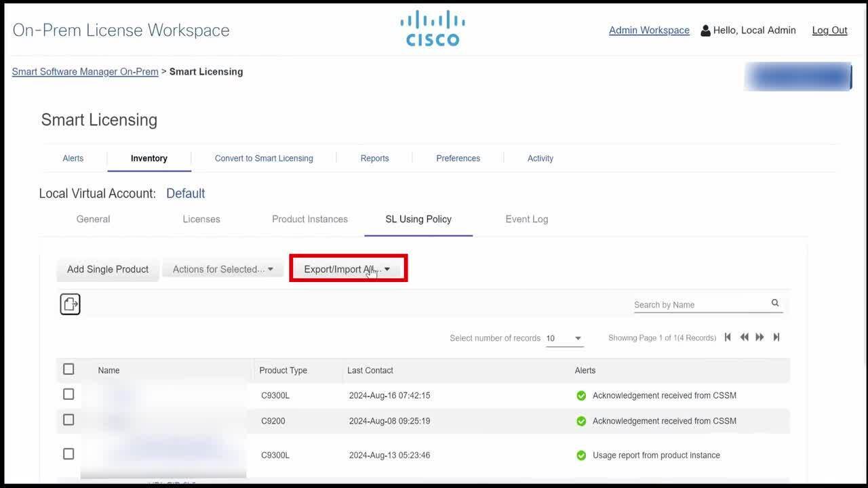The image size is (868, 488).
Task: Switch to the General sub-tab
Action: pyautogui.click(x=93, y=219)
